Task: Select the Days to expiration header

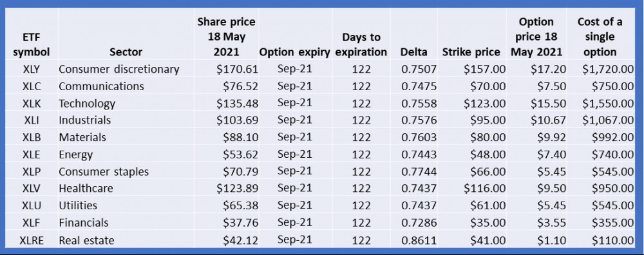Action: (x=361, y=45)
